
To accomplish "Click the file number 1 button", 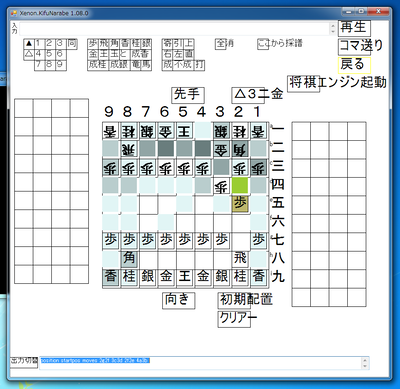I will [x=39, y=44].
